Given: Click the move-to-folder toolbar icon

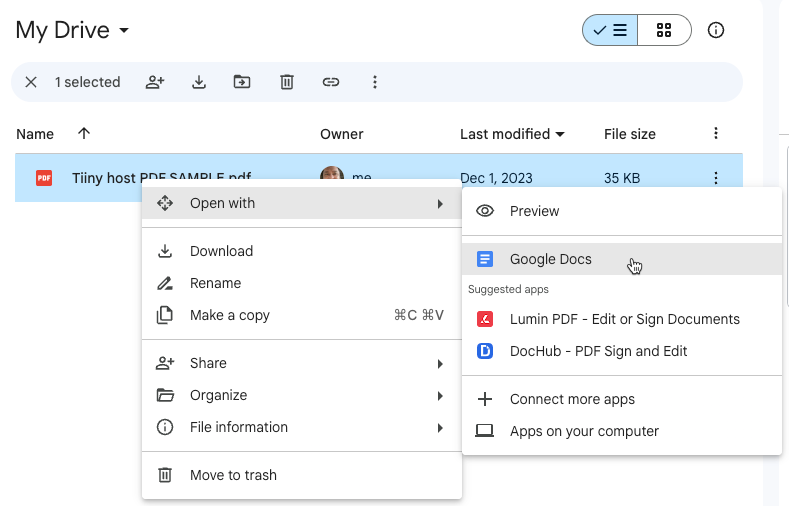Looking at the screenshot, I should point(242,81).
